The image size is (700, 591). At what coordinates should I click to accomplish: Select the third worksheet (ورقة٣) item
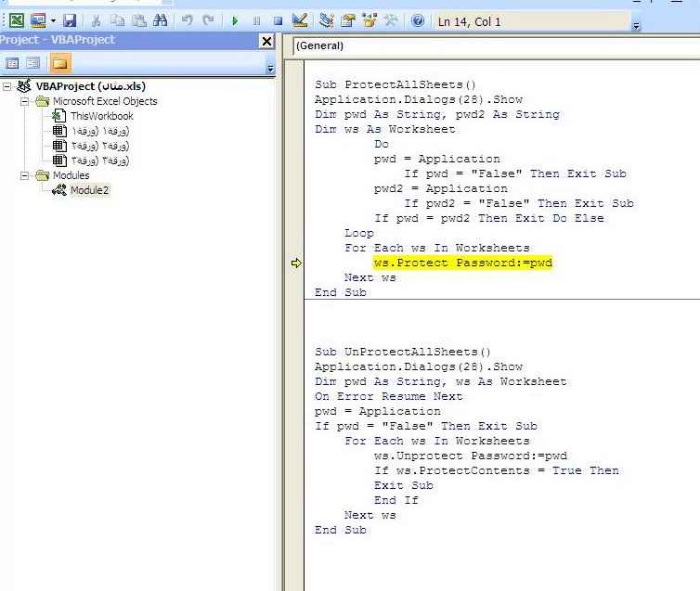[x=100, y=161]
